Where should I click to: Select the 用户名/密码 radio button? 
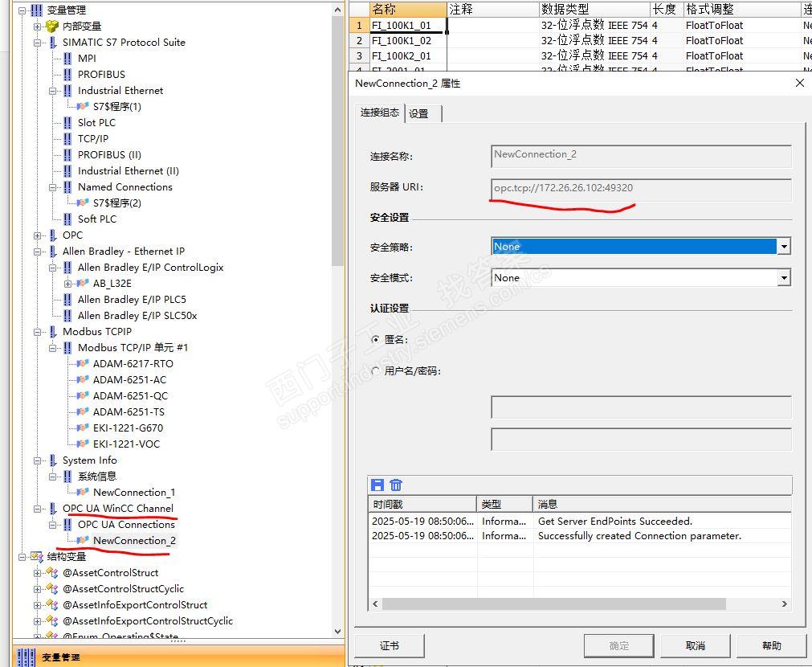point(376,371)
